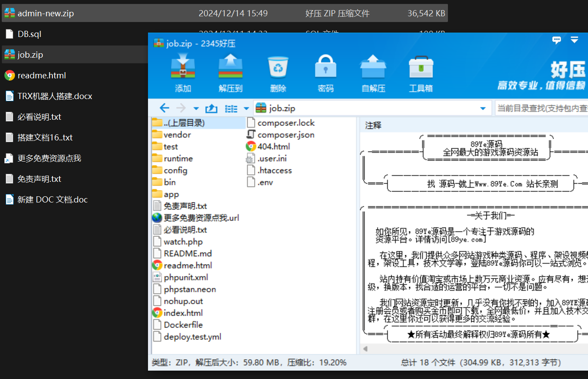Image resolution: width=588 pixels, height=379 pixels.
Task: Select the composer.json file
Action: [281, 135]
